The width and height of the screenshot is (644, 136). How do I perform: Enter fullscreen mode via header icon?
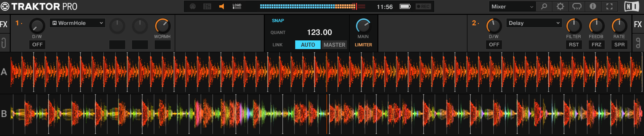pyautogui.click(x=609, y=7)
